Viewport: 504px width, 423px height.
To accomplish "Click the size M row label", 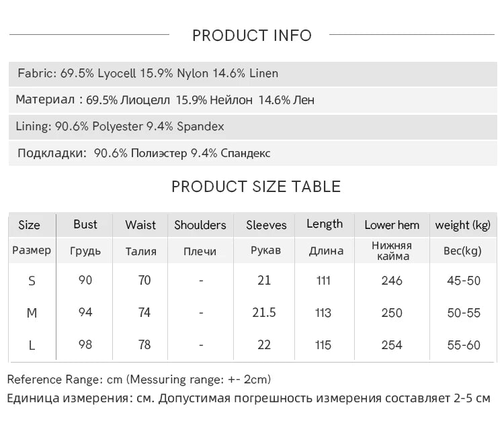I will (x=32, y=313).
